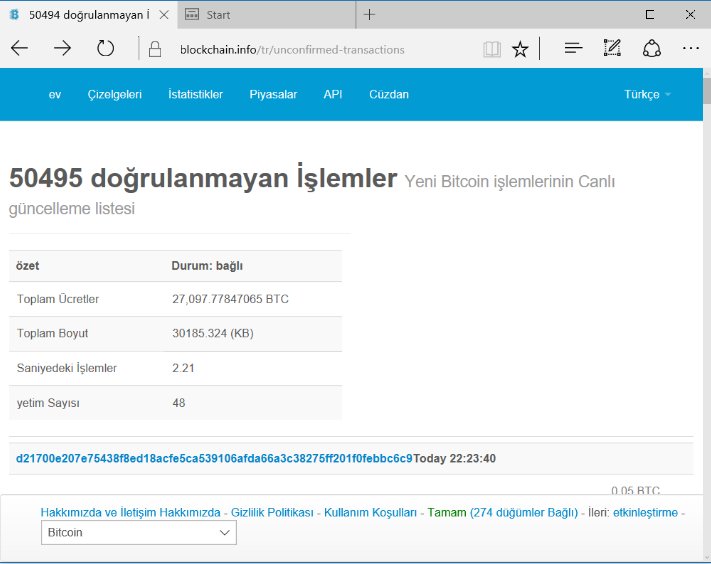Click the 'Durum: bağlı' header cell
This screenshot has width=711, height=564.
coord(207,266)
